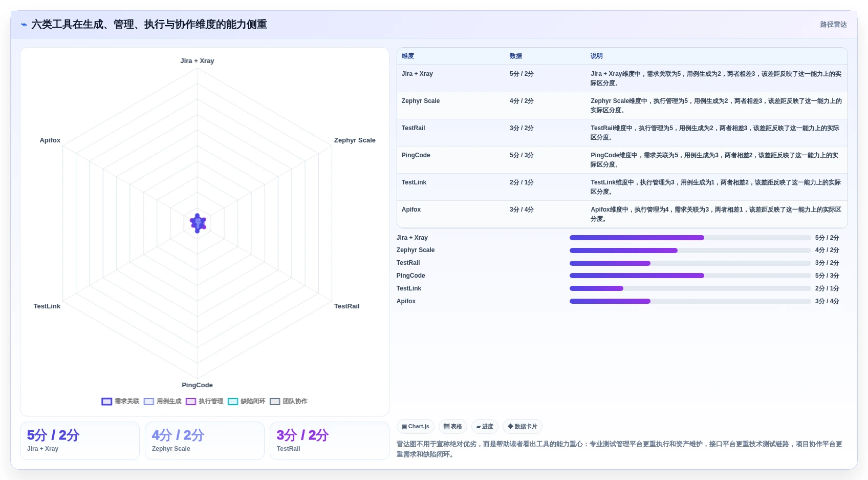This screenshot has height=480, width=868.
Task: Click the 雷达图 footnote paragraph
Action: coord(619,449)
